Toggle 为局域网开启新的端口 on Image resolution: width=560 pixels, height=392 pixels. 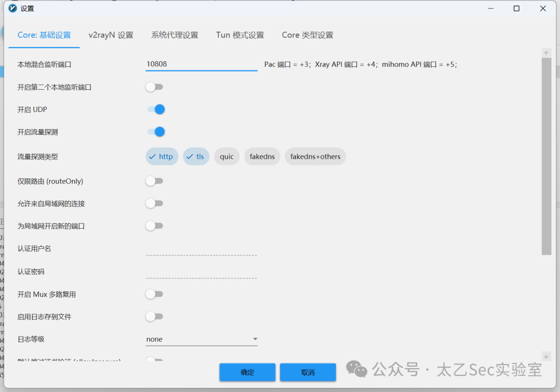(x=155, y=226)
